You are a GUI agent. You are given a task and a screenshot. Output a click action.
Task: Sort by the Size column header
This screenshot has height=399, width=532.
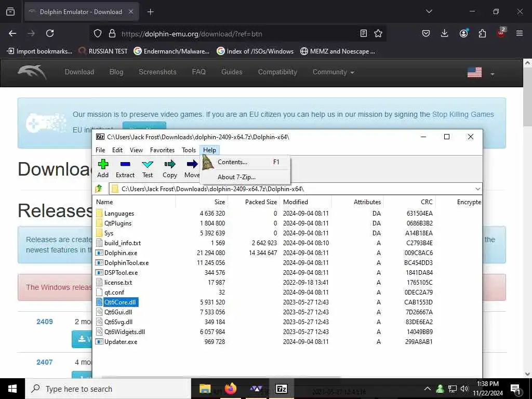pyautogui.click(x=202, y=202)
